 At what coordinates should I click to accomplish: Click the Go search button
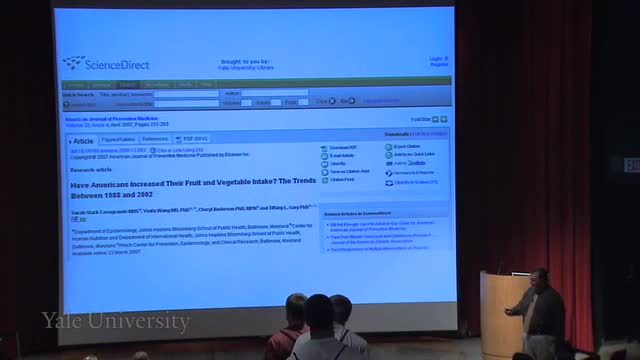coord(348,101)
